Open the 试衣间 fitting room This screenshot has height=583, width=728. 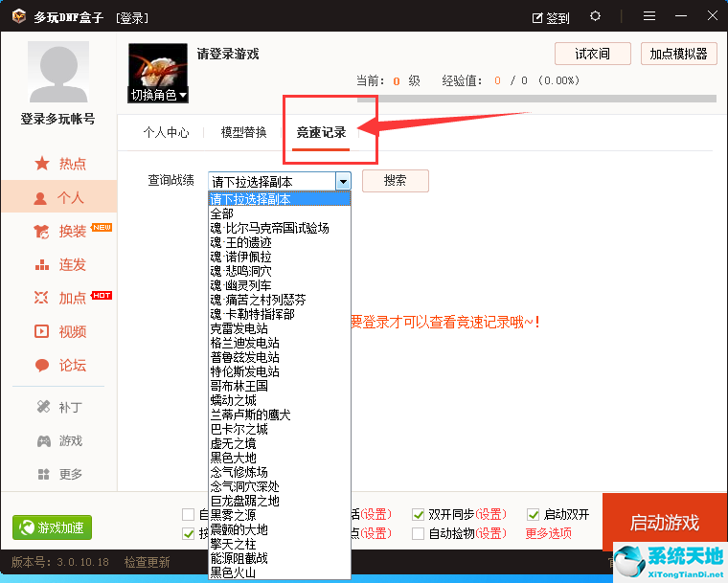(x=592, y=54)
